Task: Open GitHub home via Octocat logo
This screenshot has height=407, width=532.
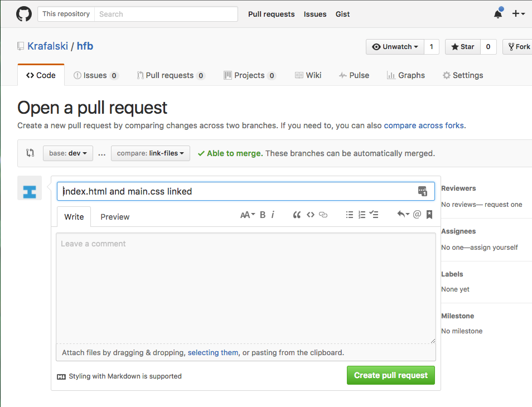Action: click(x=24, y=14)
